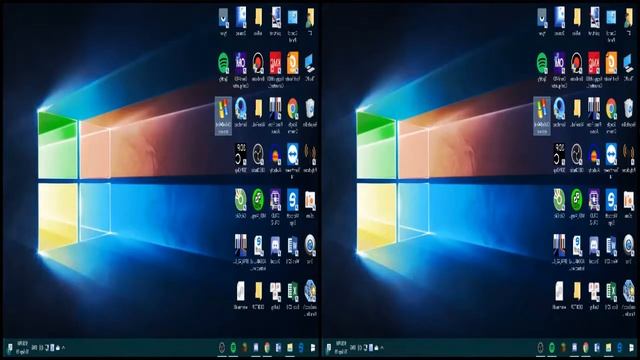Open the Discord desktop shortcut in the left copy

pos(275,246)
